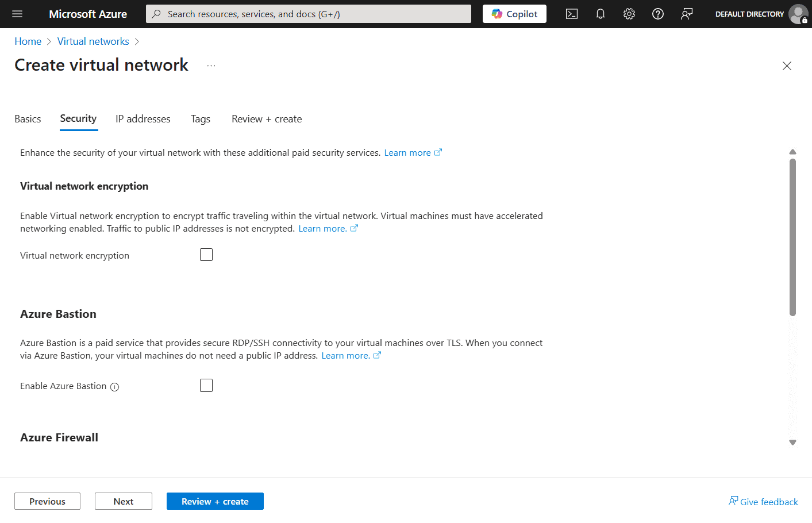Image resolution: width=812 pixels, height=523 pixels.
Task: Navigate to Virtual networks breadcrumb
Action: pyautogui.click(x=93, y=41)
